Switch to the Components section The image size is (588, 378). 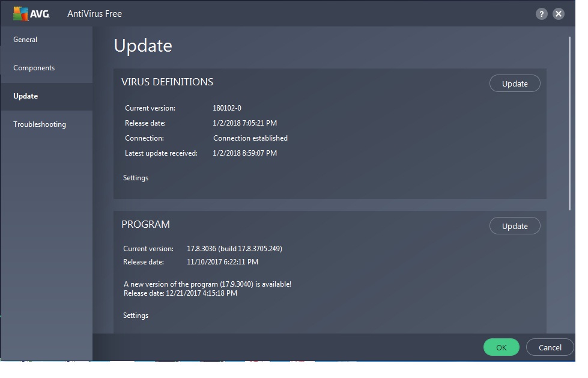coord(34,68)
